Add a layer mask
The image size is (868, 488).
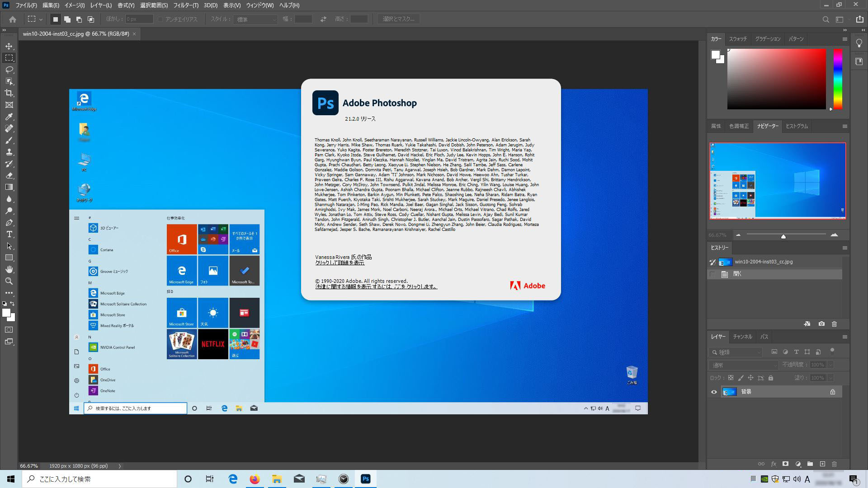tap(786, 464)
